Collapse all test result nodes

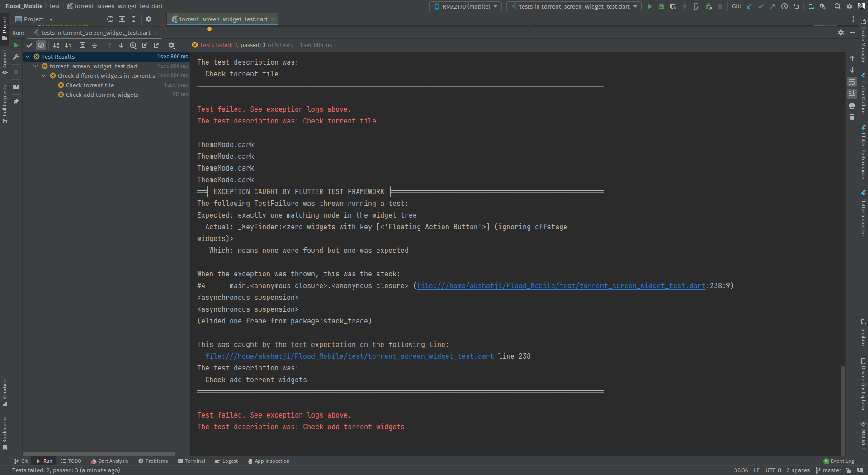[94, 45]
